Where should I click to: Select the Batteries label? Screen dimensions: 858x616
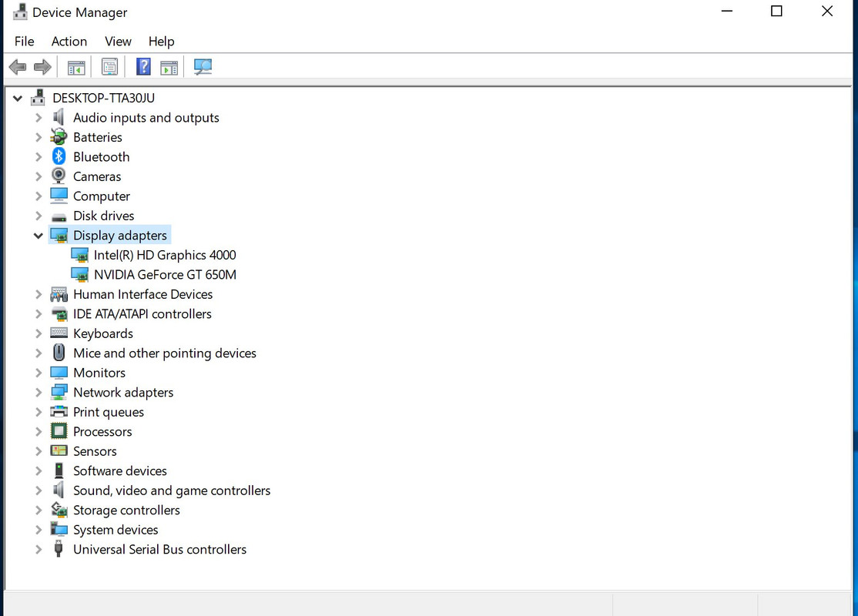click(x=97, y=137)
